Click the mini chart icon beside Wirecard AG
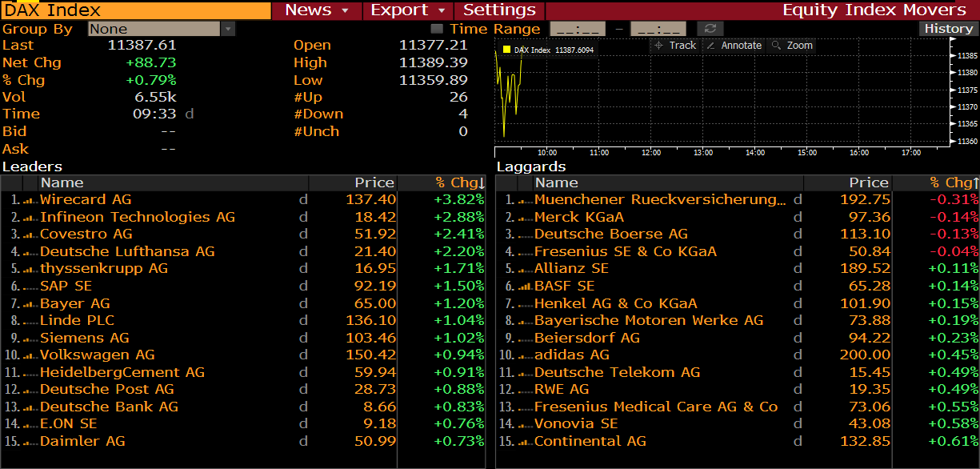Viewport: 980px width, 469px height. (x=31, y=200)
